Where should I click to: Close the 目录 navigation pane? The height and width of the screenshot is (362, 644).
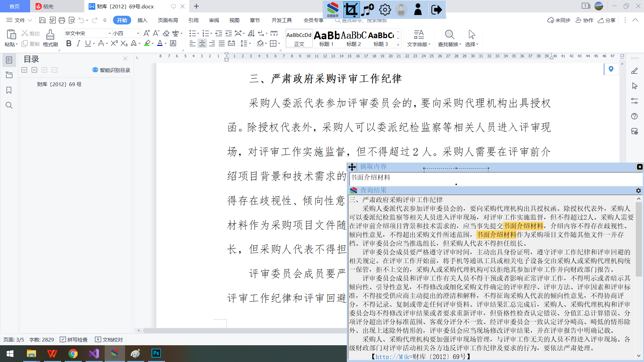tap(125, 59)
